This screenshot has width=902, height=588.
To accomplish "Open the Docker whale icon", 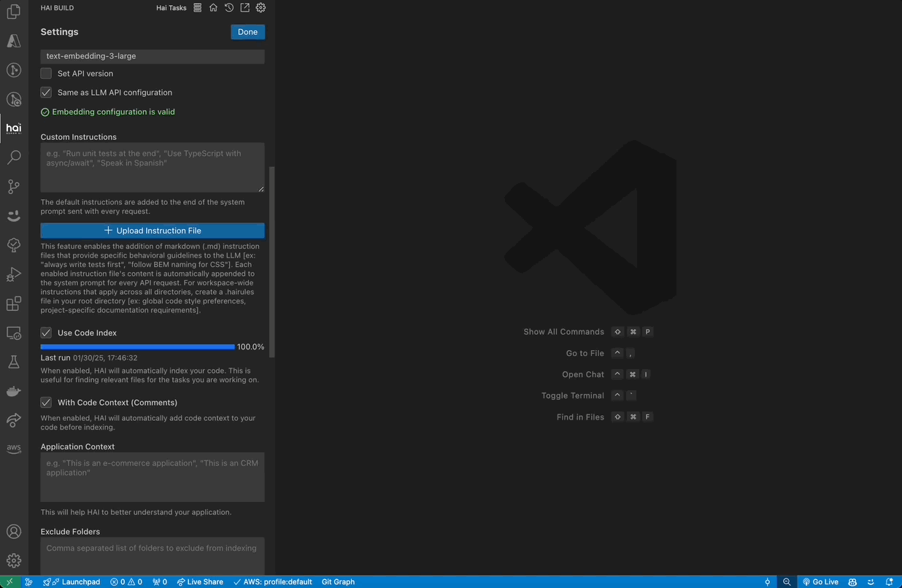I will [x=14, y=391].
